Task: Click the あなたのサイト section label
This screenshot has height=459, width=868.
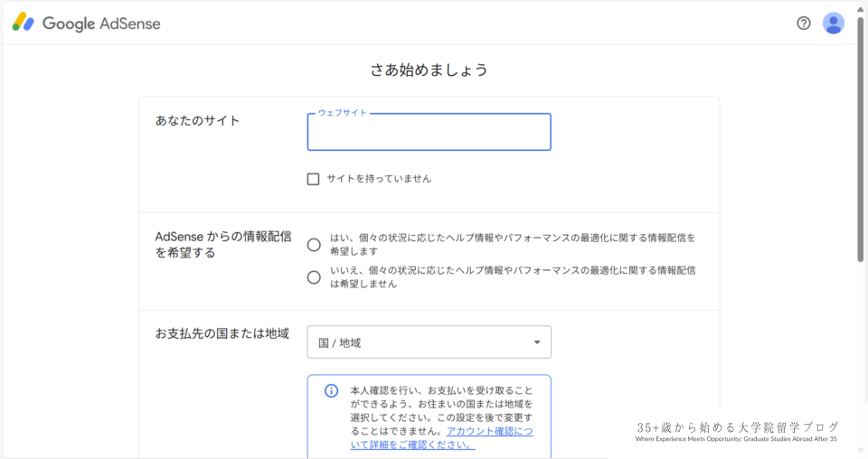Action: [198, 120]
